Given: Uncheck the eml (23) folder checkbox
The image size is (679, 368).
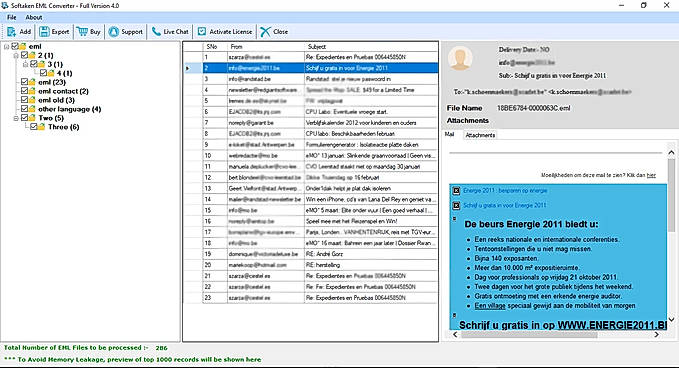Looking at the screenshot, I should point(25,82).
